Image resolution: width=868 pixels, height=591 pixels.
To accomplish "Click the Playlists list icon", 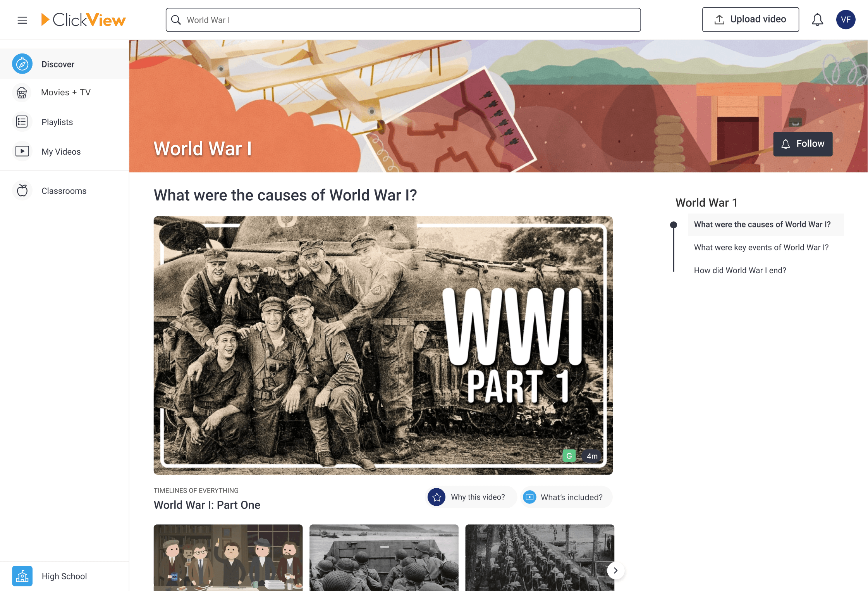I will point(22,122).
